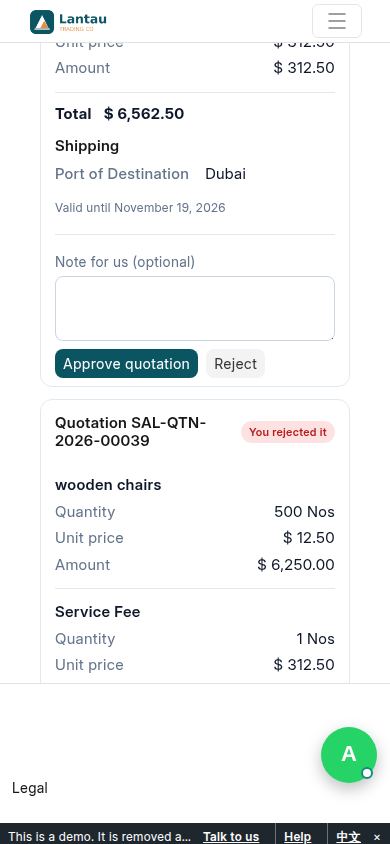This screenshot has width=390, height=844.
Task: Select the Dubai destination value
Action: point(225,174)
